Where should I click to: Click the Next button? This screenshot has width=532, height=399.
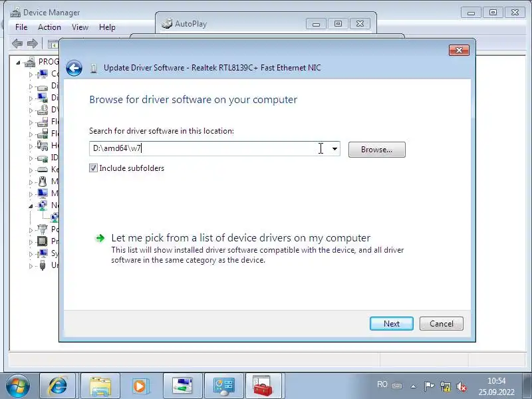click(392, 324)
